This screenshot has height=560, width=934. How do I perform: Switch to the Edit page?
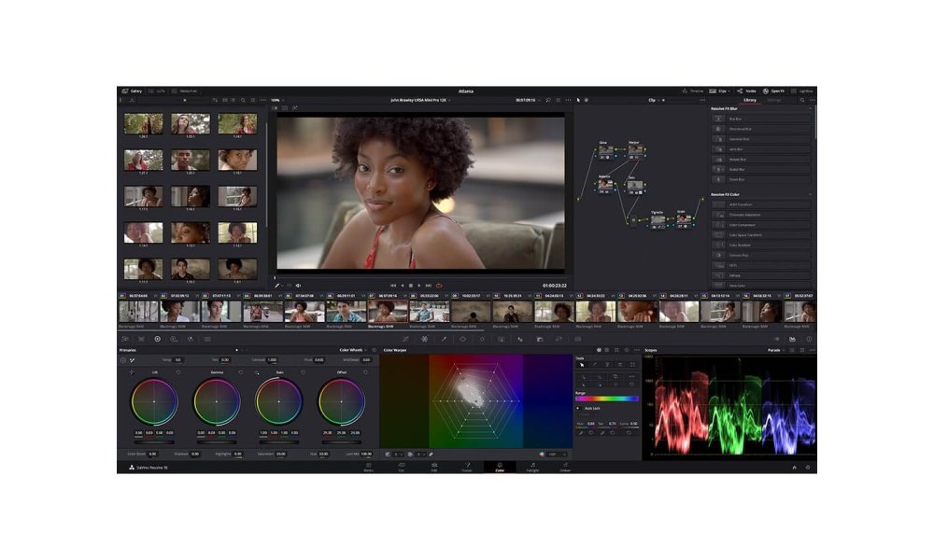click(435, 467)
